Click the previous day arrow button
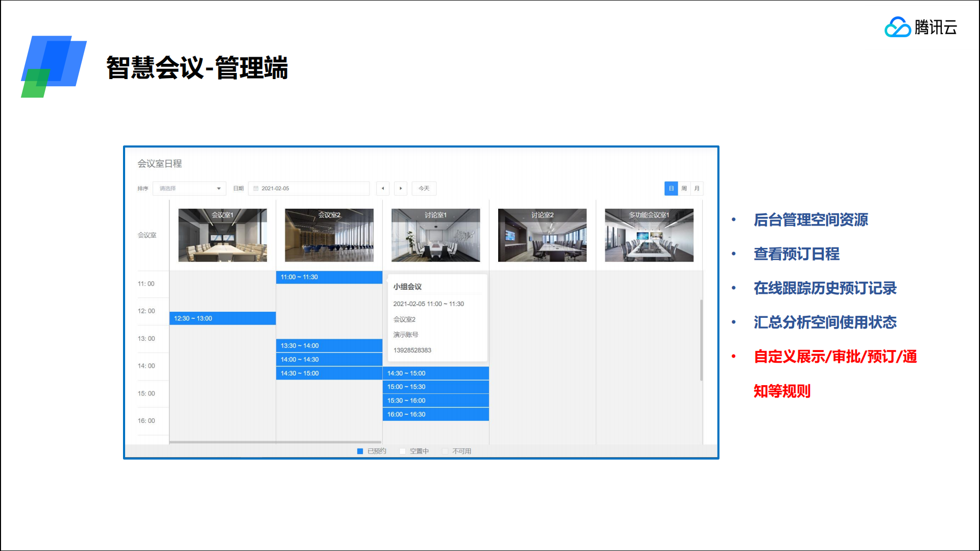Viewport: 980px width, 551px height. (x=383, y=188)
